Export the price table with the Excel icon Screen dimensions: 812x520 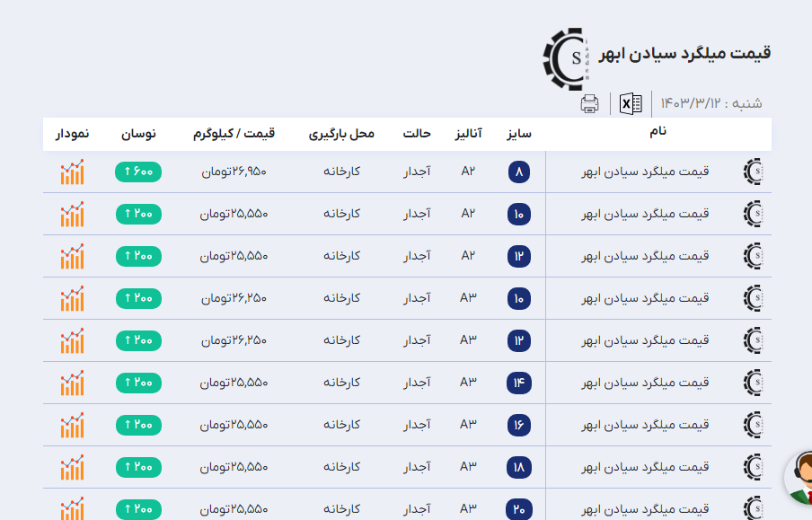[x=631, y=103]
